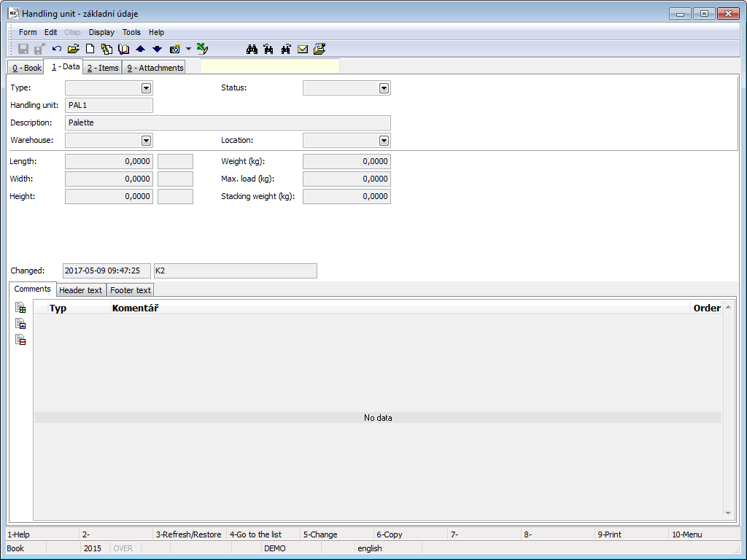Expand the Location combo box
The image size is (747, 560).
coord(384,141)
